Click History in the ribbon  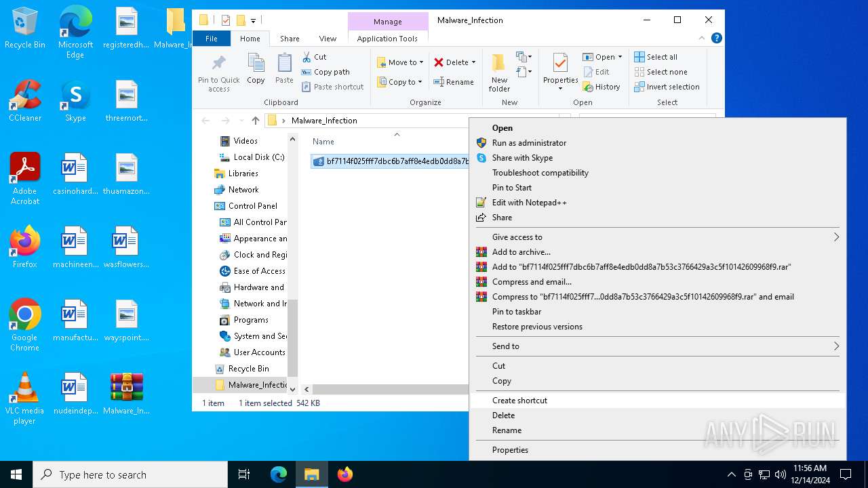coord(601,87)
